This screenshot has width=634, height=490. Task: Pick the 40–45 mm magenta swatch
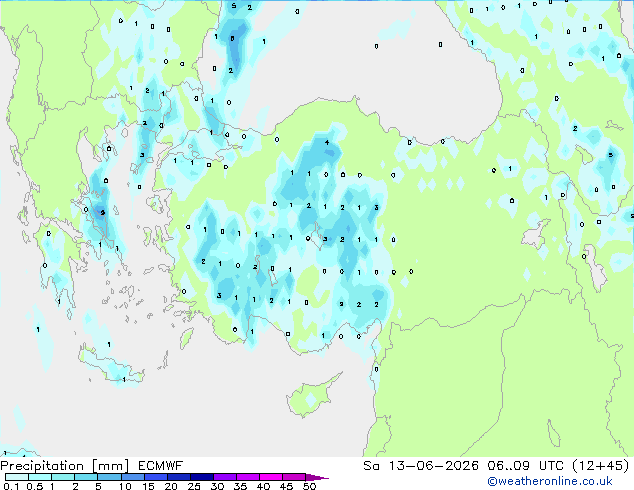(271, 477)
